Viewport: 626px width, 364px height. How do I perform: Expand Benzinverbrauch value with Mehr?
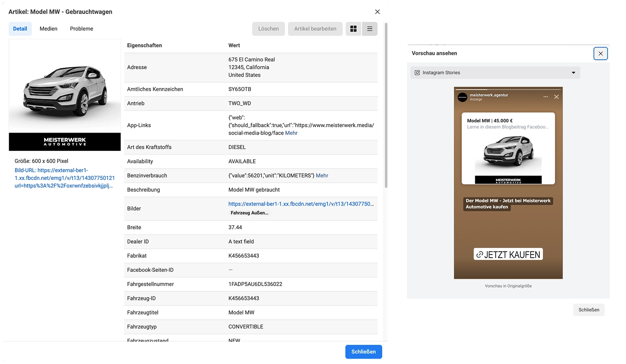point(322,176)
